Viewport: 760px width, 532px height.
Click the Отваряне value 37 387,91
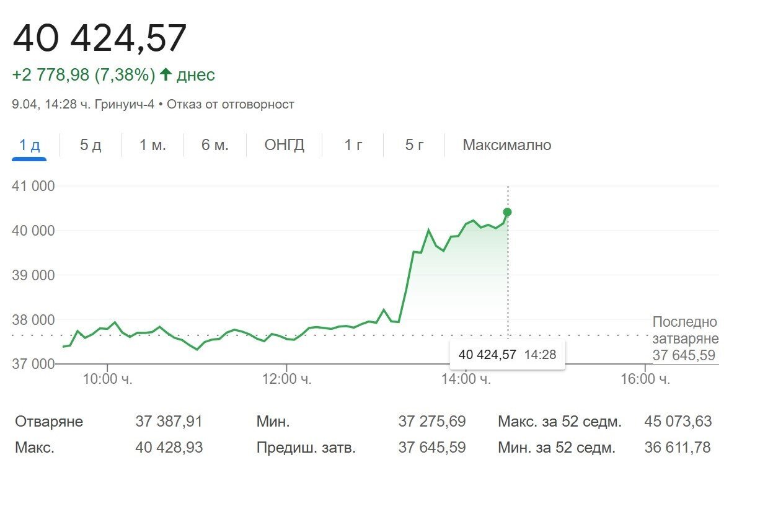coord(169,422)
